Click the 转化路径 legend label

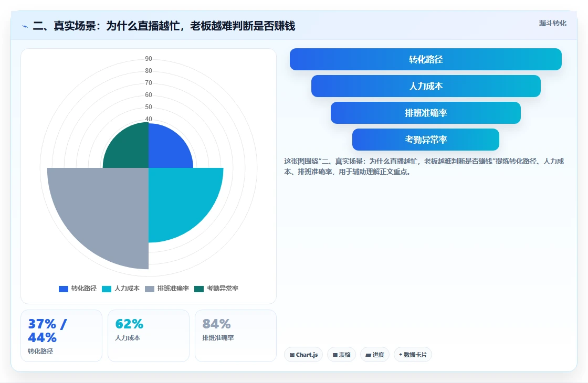pos(83,289)
